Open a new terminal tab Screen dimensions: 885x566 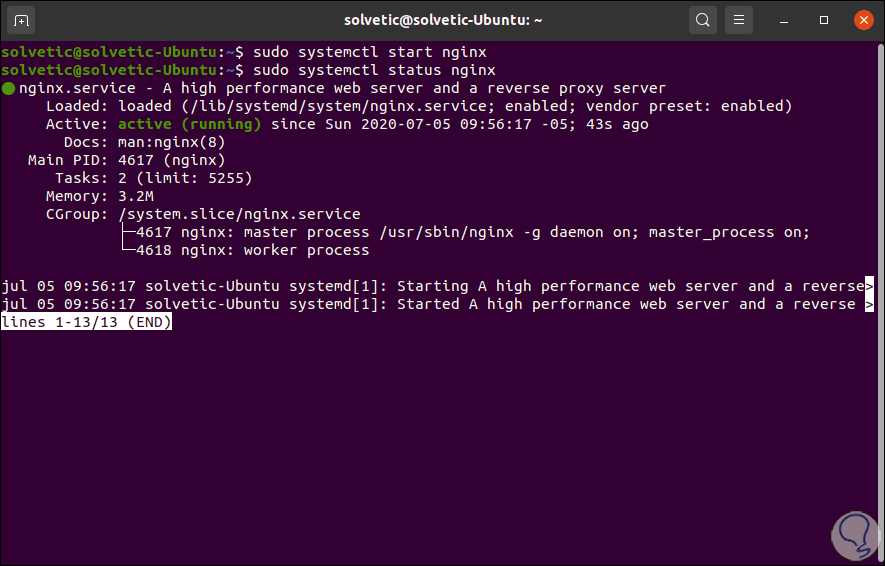(23, 19)
